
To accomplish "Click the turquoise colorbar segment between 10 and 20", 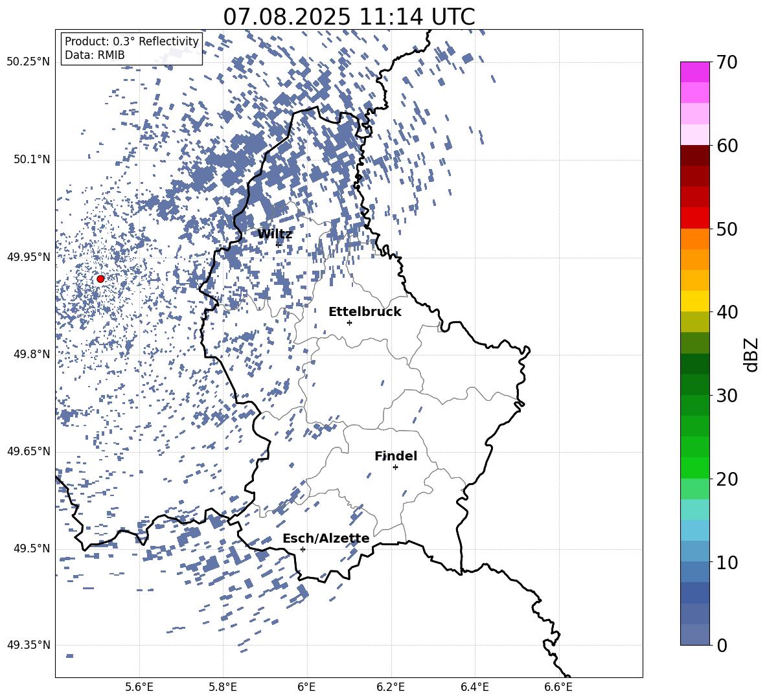I will [694, 510].
